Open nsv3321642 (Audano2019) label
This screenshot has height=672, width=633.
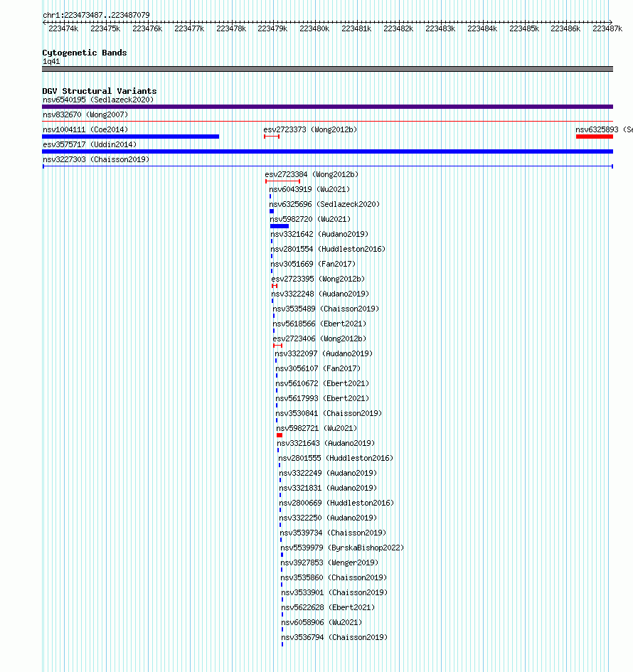click(319, 235)
